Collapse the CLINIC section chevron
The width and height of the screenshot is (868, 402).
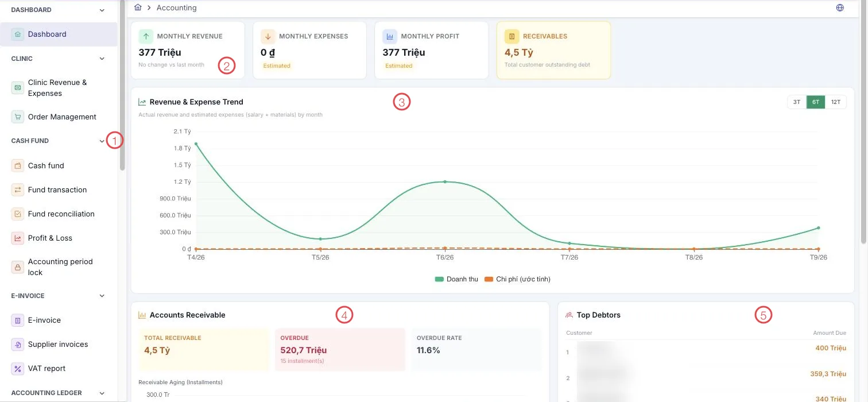(x=102, y=59)
